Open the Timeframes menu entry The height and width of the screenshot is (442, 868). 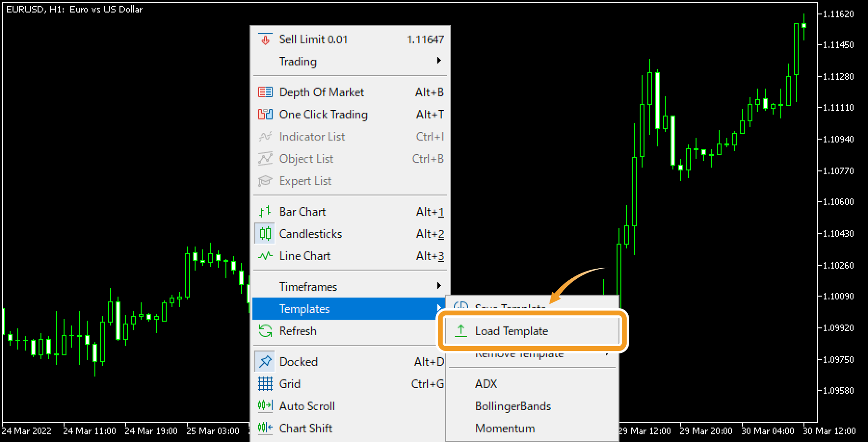pos(350,286)
